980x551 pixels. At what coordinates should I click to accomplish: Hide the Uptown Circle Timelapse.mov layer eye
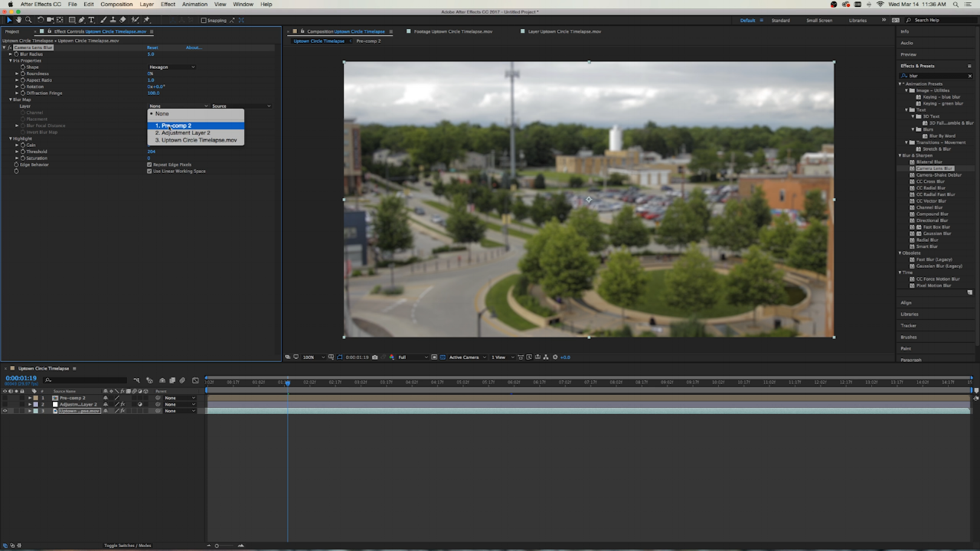(5, 411)
